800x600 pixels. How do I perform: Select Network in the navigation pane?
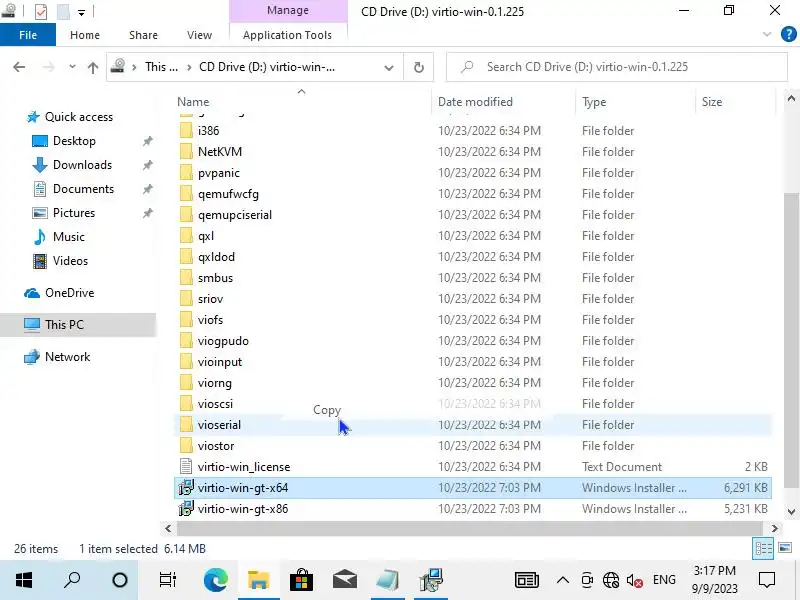(x=67, y=357)
